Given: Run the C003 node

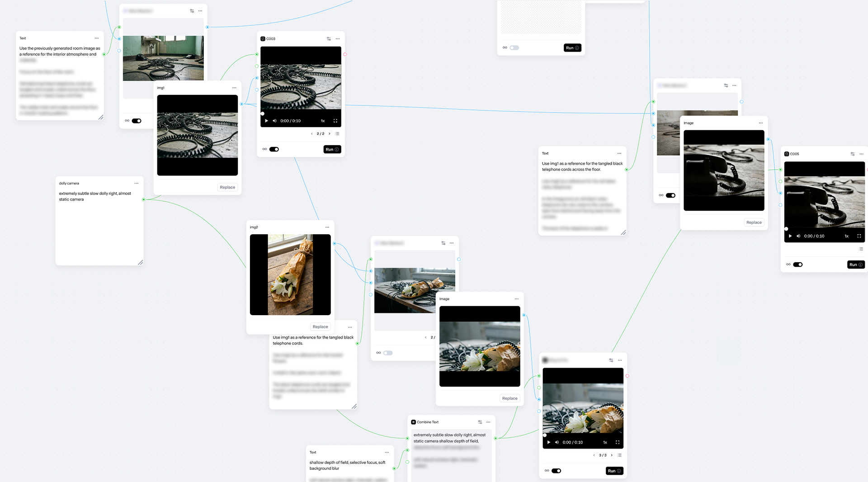Looking at the screenshot, I should 332,150.
